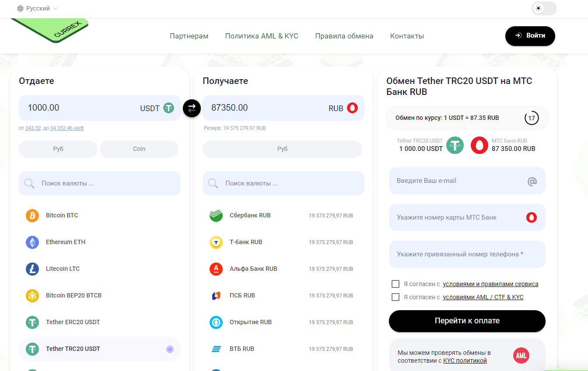This screenshot has height=371, width=588.
Task: Toggle the light/dark theme switch
Action: [544, 8]
